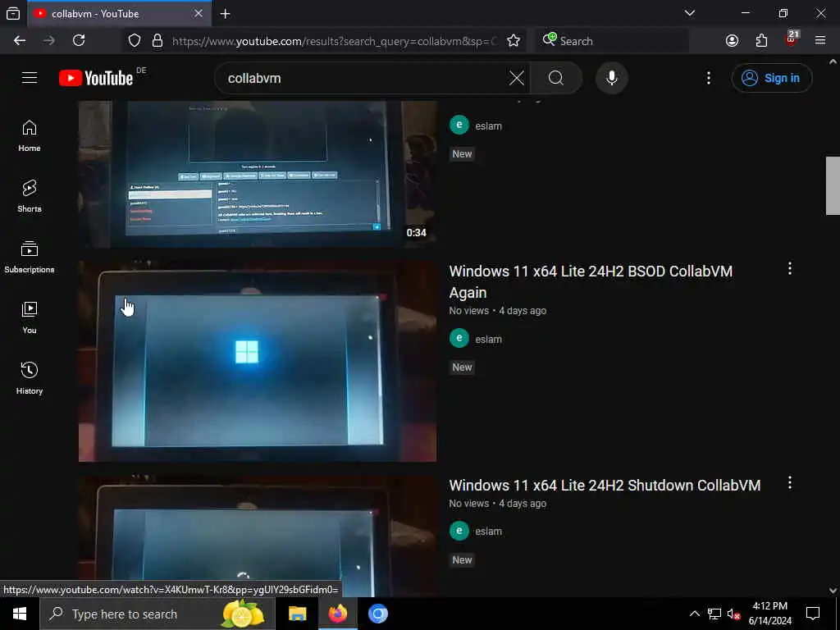The image size is (840, 630).
Task: Reload the page
Action: [x=79, y=41]
